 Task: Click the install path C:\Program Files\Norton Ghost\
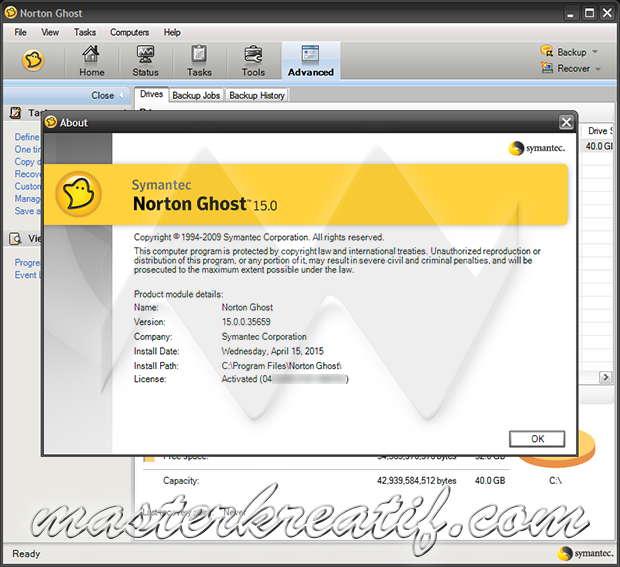pos(282,366)
